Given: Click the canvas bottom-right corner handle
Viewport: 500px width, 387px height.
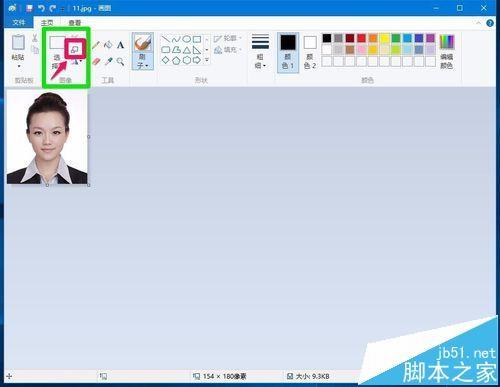Looking at the screenshot, I should click(89, 185).
